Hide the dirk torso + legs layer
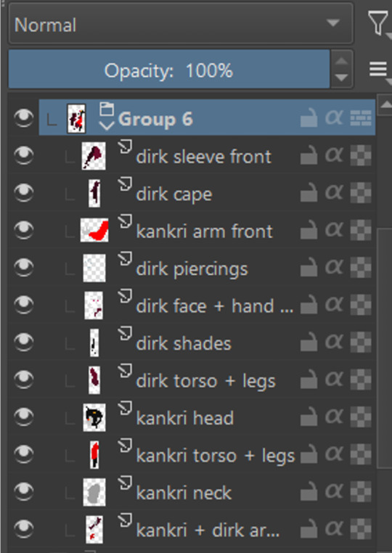The image size is (392, 553). pos(23,380)
